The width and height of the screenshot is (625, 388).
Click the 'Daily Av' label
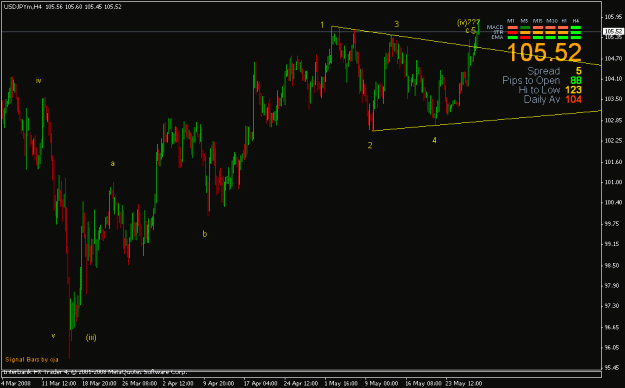tap(542, 100)
